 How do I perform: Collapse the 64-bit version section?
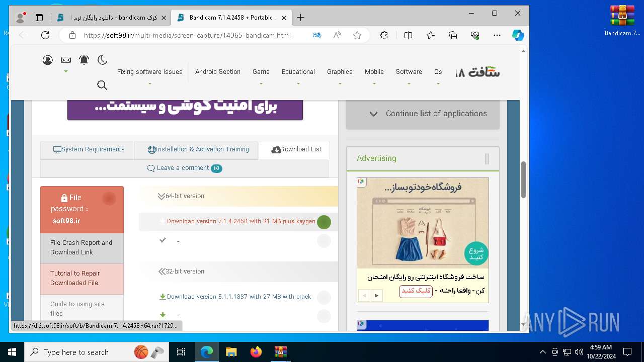coord(238,196)
